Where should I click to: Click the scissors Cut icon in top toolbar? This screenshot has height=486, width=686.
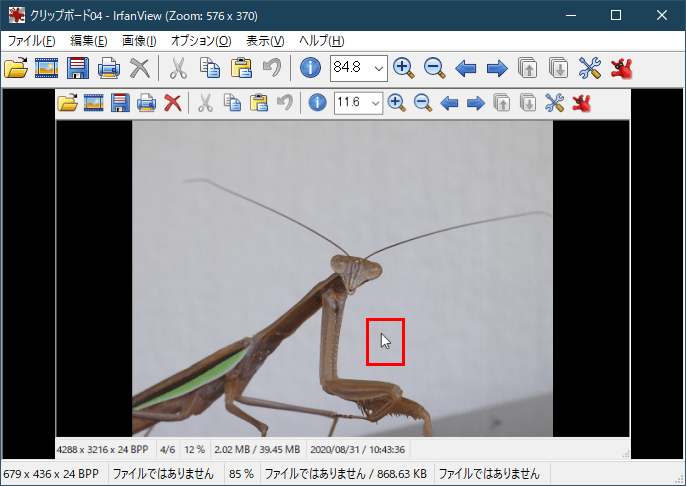point(178,68)
